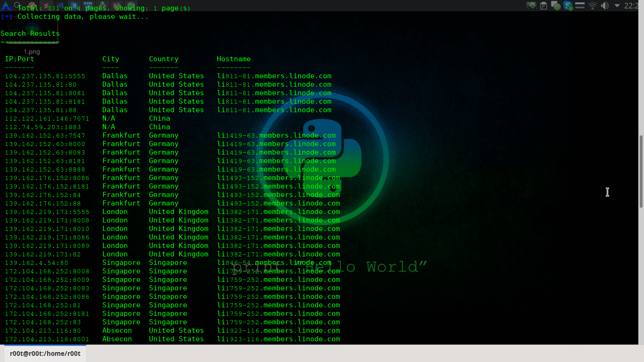Screen dimensions: 644x362
Task: Click the volume speaker tray icon
Action: coord(605,6)
